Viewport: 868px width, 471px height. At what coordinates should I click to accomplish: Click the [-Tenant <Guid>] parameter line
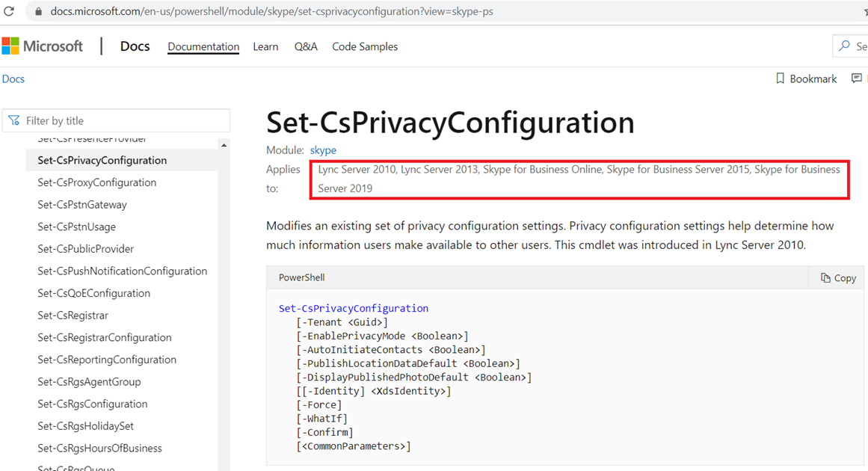342,322
